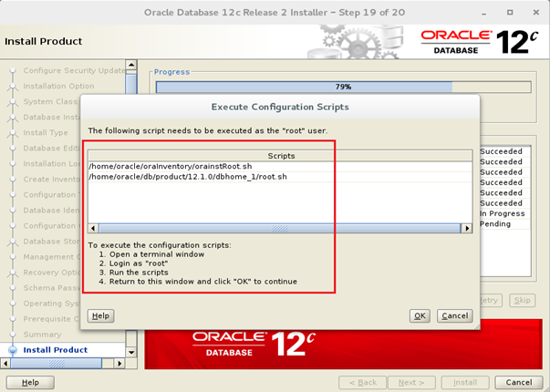Minimize the installer window
This screenshot has width=550, height=392.
[x=483, y=13]
